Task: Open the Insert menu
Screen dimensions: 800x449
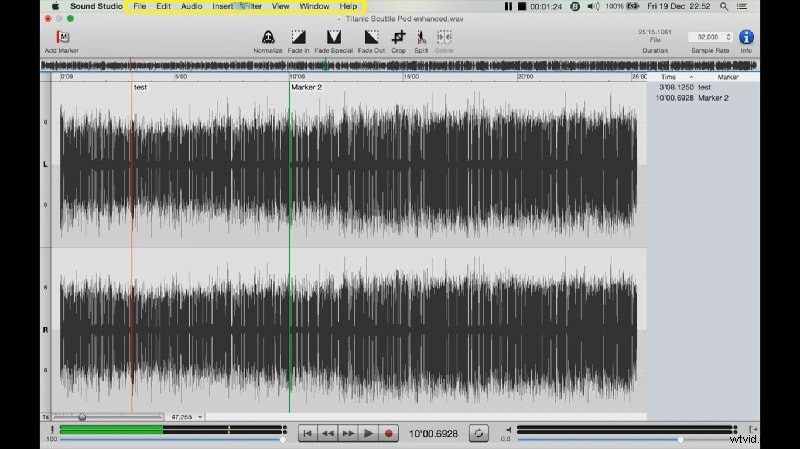Action: coord(222,6)
